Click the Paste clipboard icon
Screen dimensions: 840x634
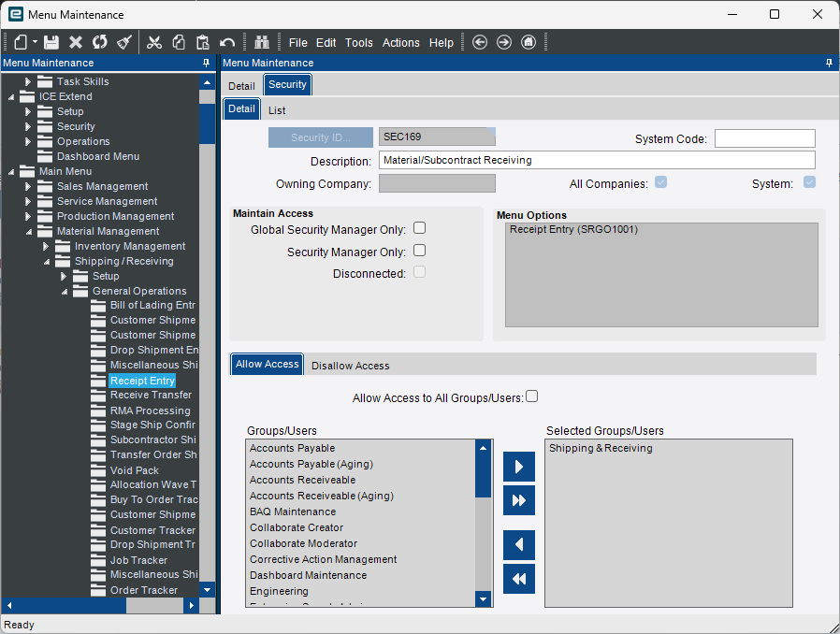202,42
